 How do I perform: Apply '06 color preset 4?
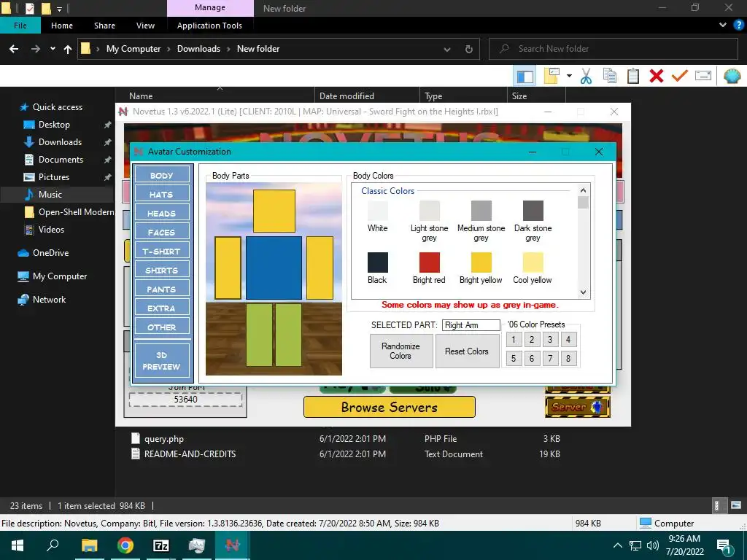click(568, 340)
